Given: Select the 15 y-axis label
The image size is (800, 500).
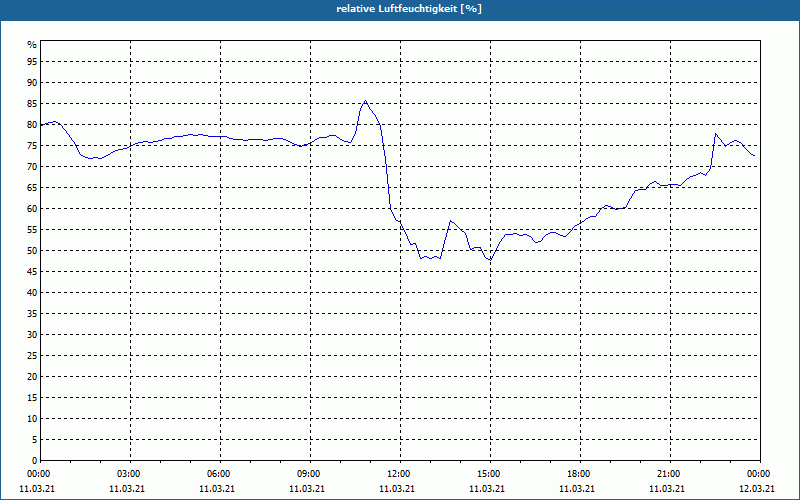Looking at the screenshot, I should tap(32, 397).
